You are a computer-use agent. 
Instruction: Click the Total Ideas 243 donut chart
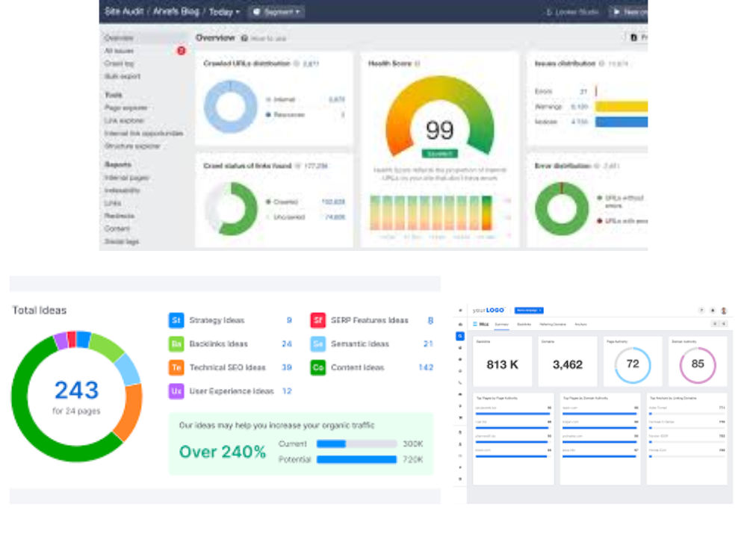(x=77, y=396)
